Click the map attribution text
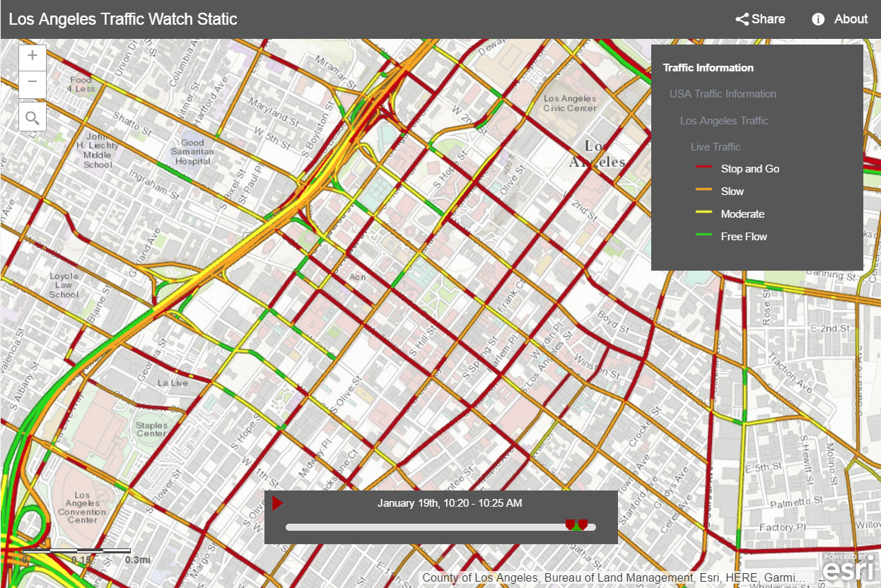Viewport: 881px width, 588px height. [x=614, y=578]
